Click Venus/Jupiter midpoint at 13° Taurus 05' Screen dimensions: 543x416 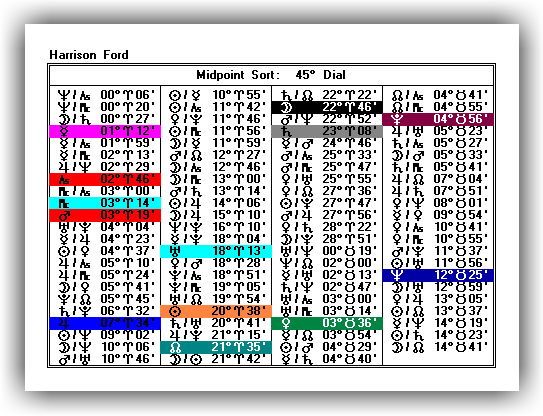click(x=439, y=299)
